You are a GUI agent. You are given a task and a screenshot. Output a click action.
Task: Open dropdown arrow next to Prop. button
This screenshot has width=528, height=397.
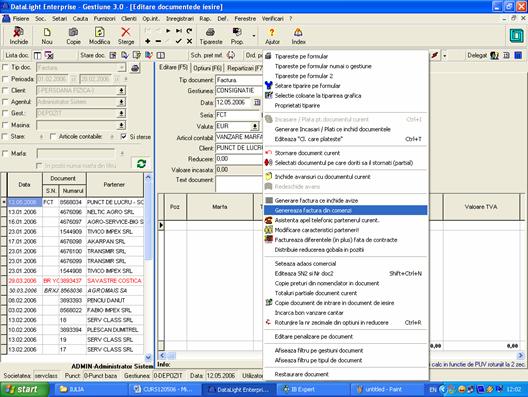click(254, 36)
